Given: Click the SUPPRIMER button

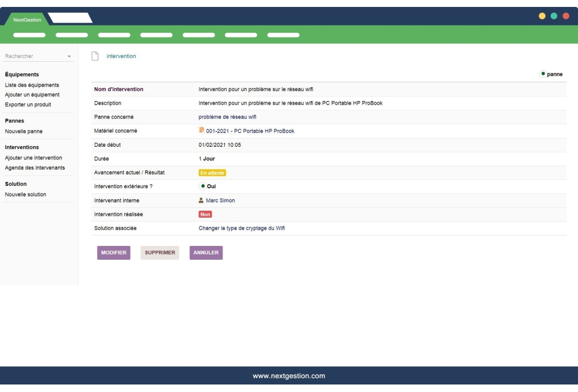Looking at the screenshot, I should [160, 252].
